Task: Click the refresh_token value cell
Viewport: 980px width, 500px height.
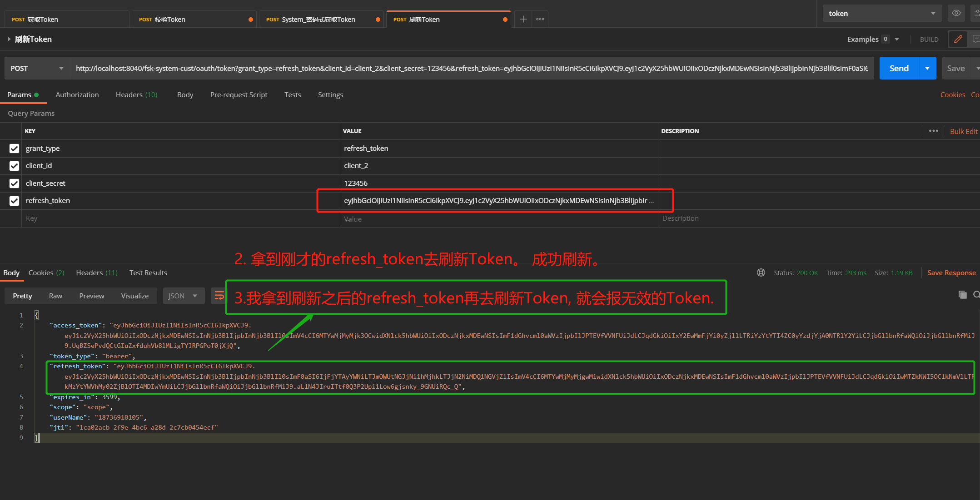Action: click(x=499, y=201)
